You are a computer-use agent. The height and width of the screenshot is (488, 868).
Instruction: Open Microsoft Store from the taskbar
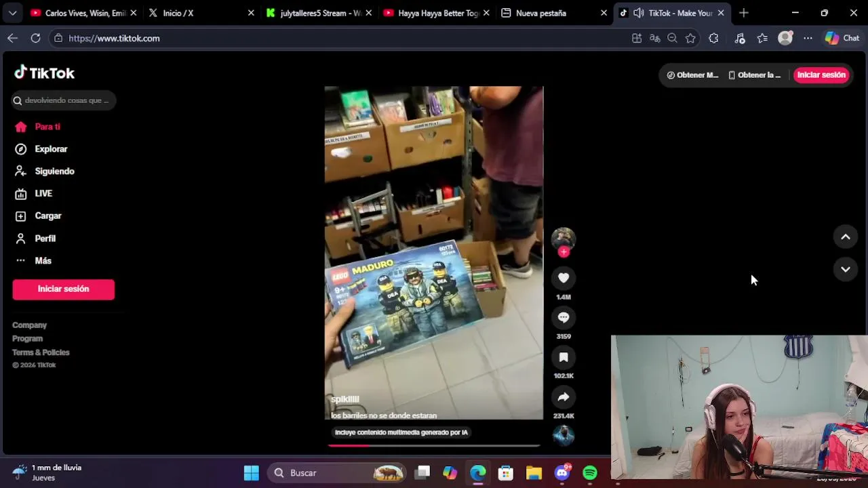coord(506,473)
